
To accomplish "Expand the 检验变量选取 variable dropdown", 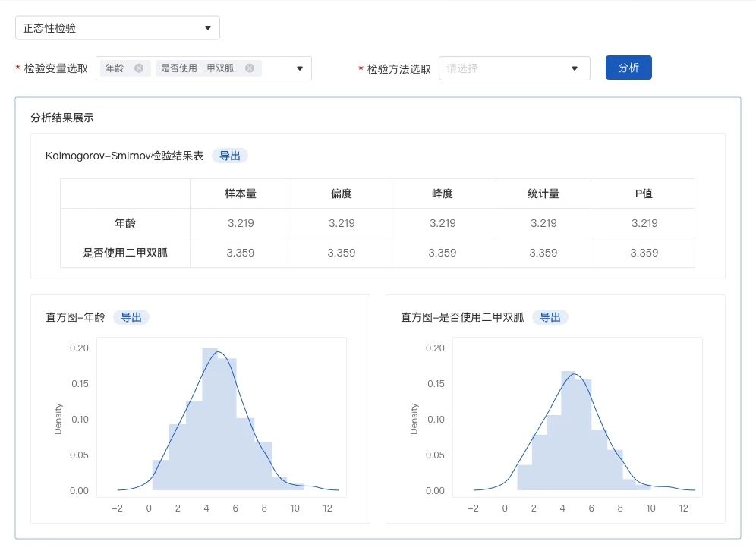I will 299,68.
